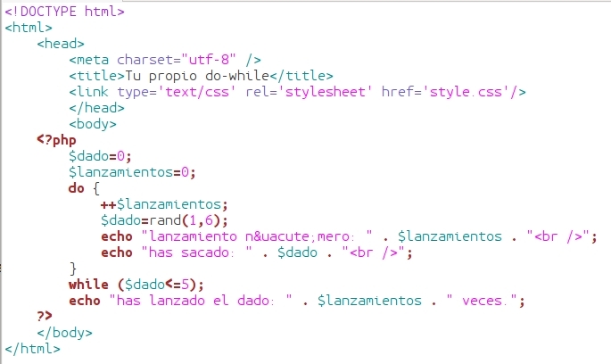Image resolution: width=611 pixels, height=364 pixels.
Task: Click the echo 'has lanzado el dado' line
Action: 297,301
